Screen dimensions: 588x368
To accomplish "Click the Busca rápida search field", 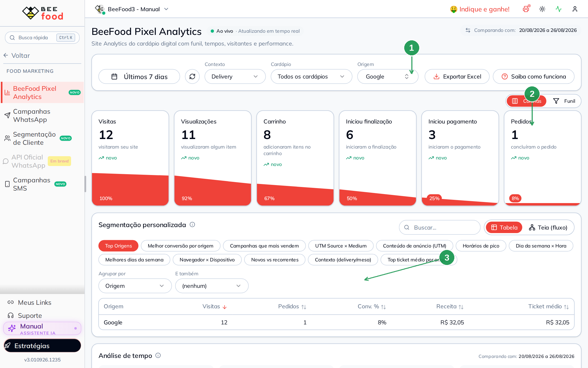I will click(x=42, y=38).
